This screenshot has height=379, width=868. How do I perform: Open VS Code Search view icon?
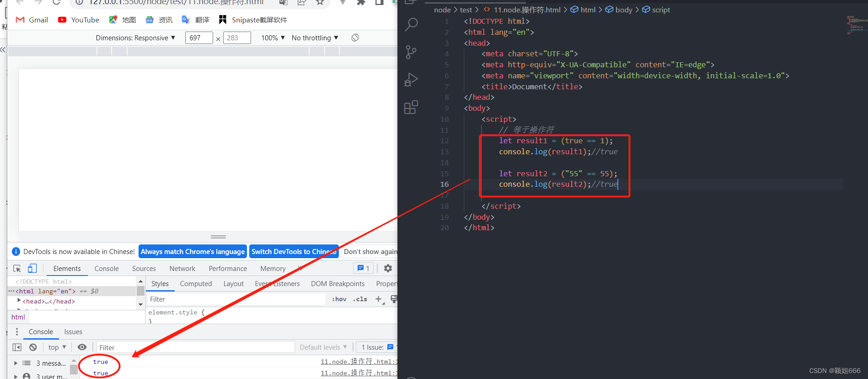[x=411, y=24]
